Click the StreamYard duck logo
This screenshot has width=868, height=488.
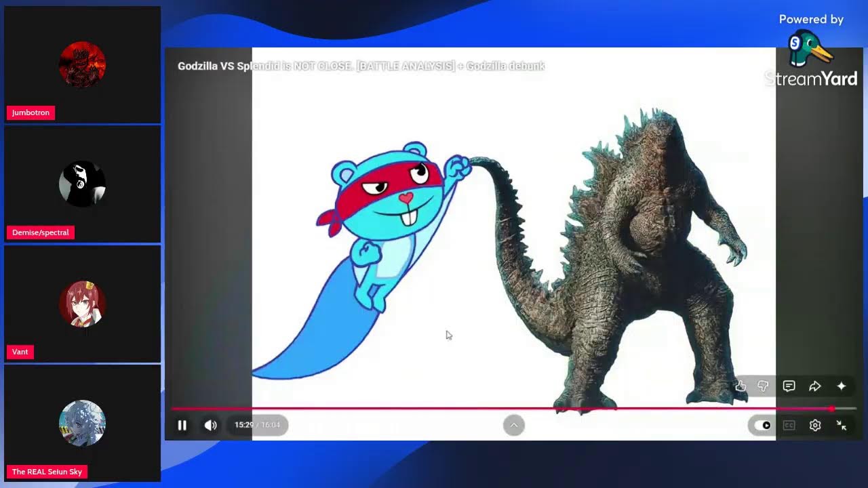tap(810, 49)
